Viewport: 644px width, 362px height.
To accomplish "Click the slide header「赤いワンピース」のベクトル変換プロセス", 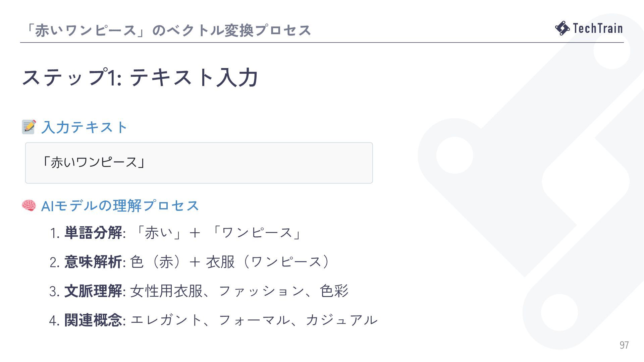I will [167, 30].
